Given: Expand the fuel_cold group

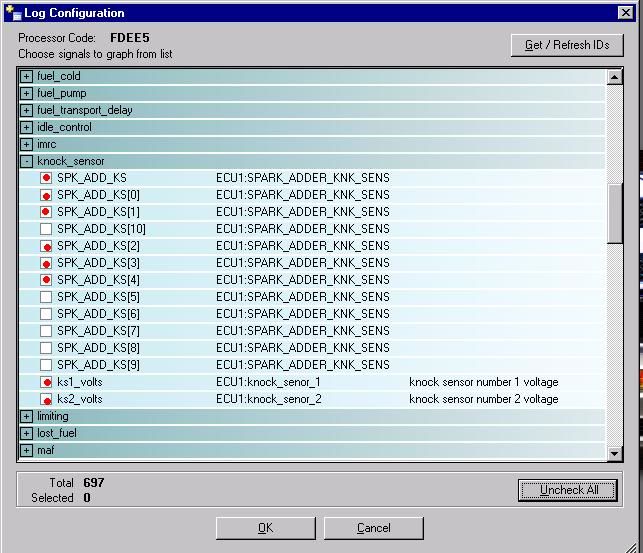Looking at the screenshot, I should coord(26,76).
